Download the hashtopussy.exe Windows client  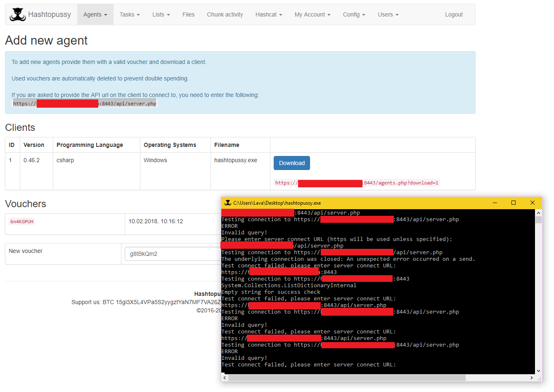pyautogui.click(x=291, y=163)
